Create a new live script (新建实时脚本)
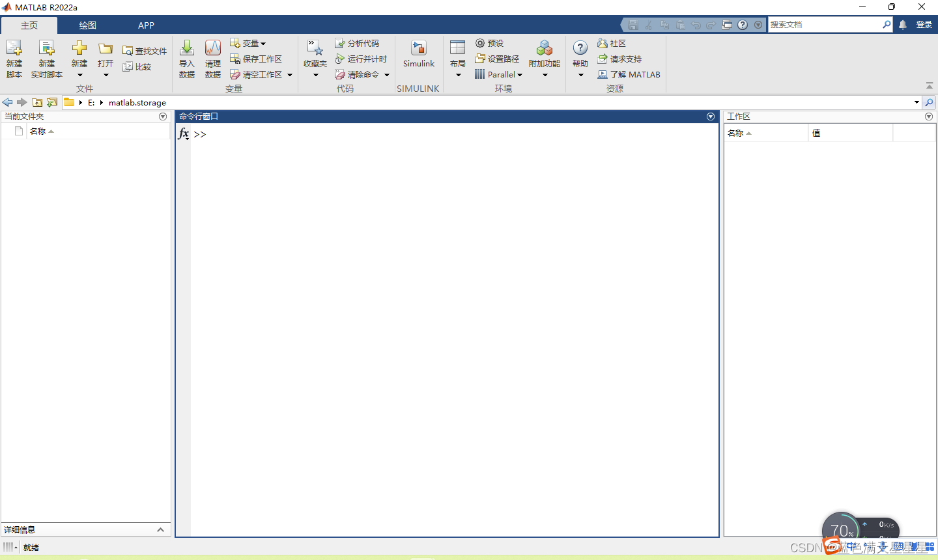938x560 pixels. click(47, 59)
